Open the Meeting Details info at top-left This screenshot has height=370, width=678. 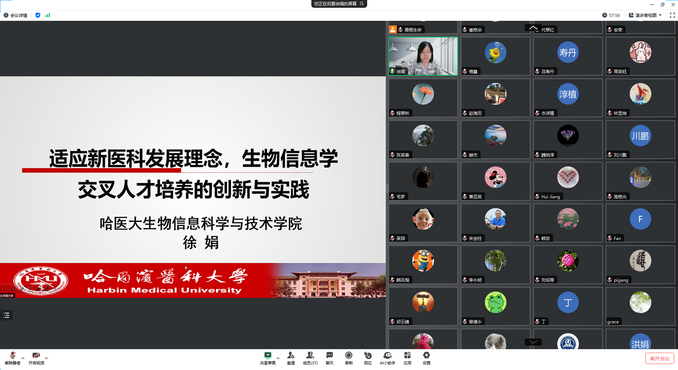pos(16,15)
